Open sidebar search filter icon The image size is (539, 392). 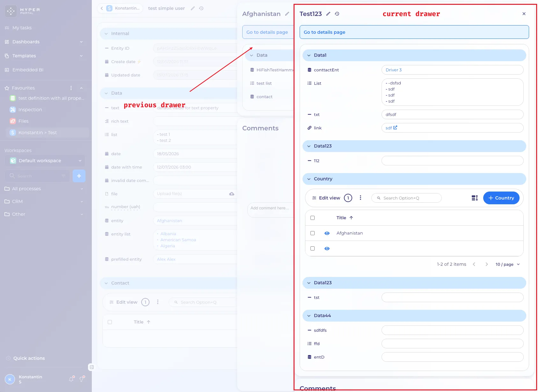(x=63, y=176)
